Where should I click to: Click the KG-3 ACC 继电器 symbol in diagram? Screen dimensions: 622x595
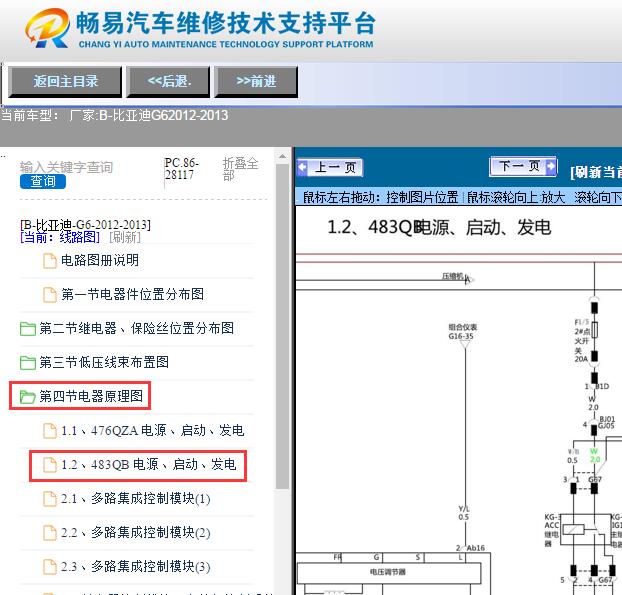pyautogui.click(x=573, y=530)
